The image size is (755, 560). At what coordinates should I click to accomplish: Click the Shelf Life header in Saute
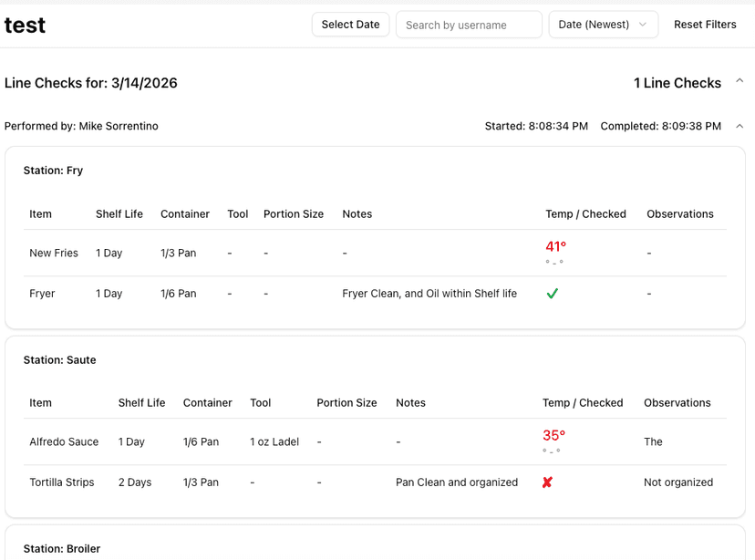point(141,403)
